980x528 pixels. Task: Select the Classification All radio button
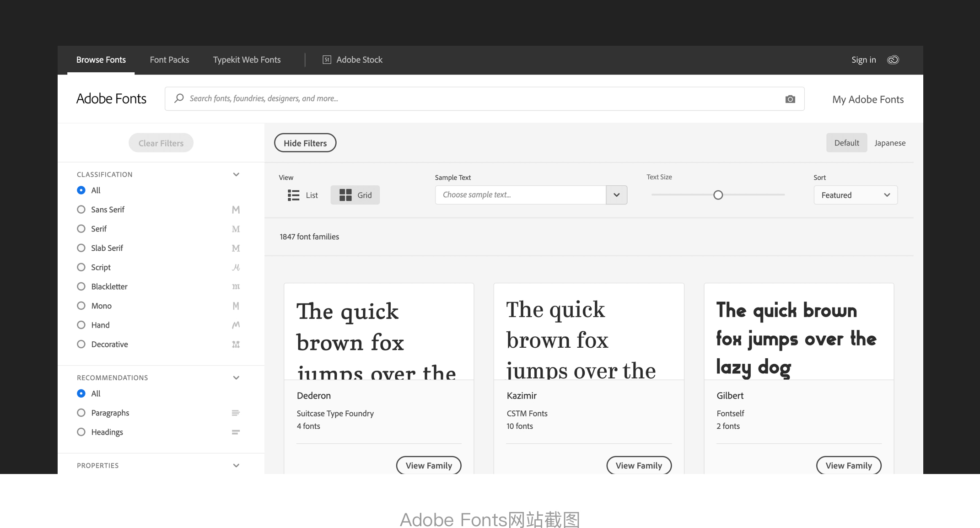click(81, 190)
